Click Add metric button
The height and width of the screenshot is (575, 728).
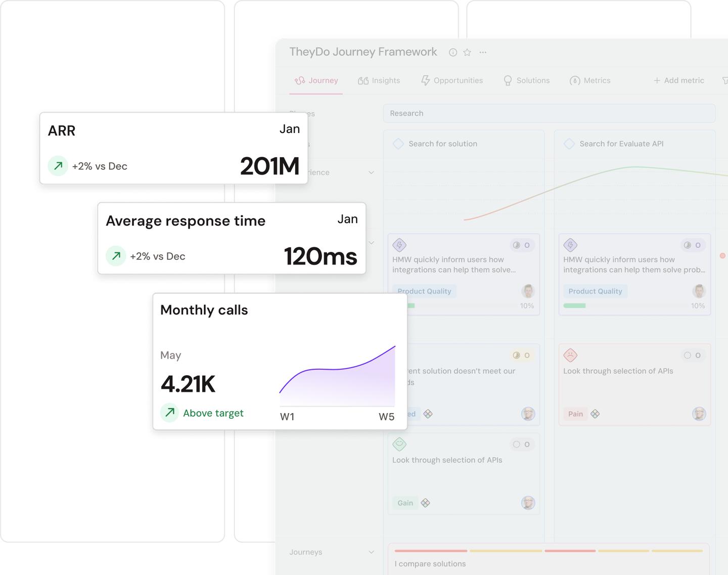click(678, 80)
